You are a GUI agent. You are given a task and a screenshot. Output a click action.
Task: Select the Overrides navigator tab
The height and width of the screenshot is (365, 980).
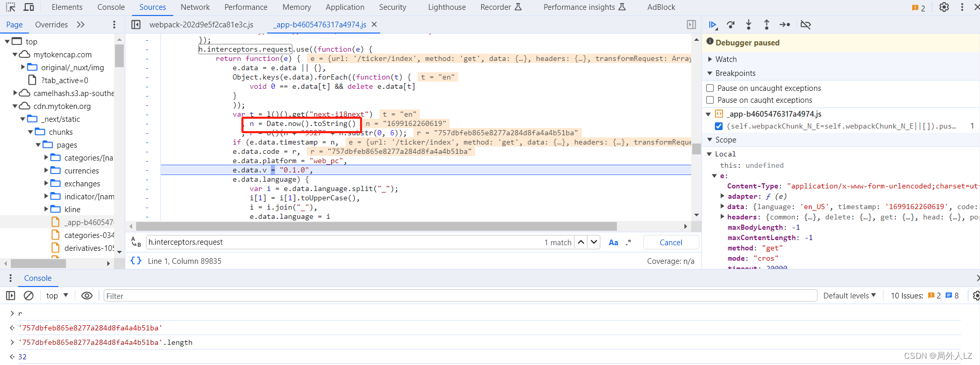click(x=52, y=25)
